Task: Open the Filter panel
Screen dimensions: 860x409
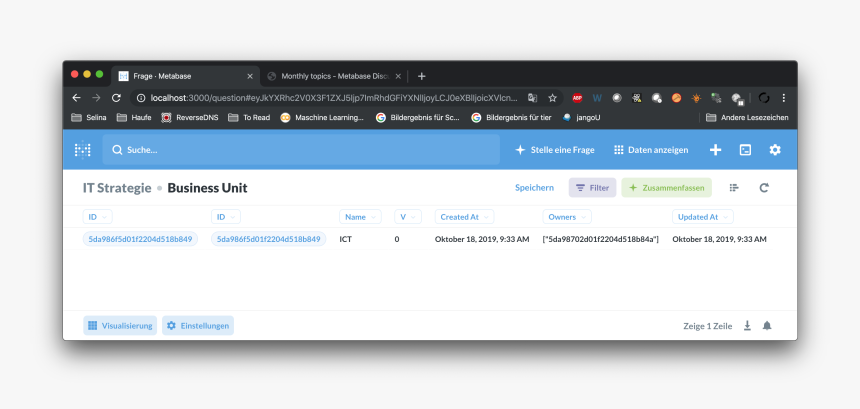Action: coord(592,188)
